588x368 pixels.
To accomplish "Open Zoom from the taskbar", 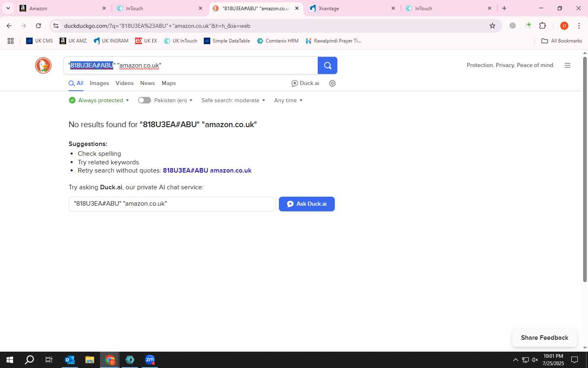I will pyautogui.click(x=150, y=360).
